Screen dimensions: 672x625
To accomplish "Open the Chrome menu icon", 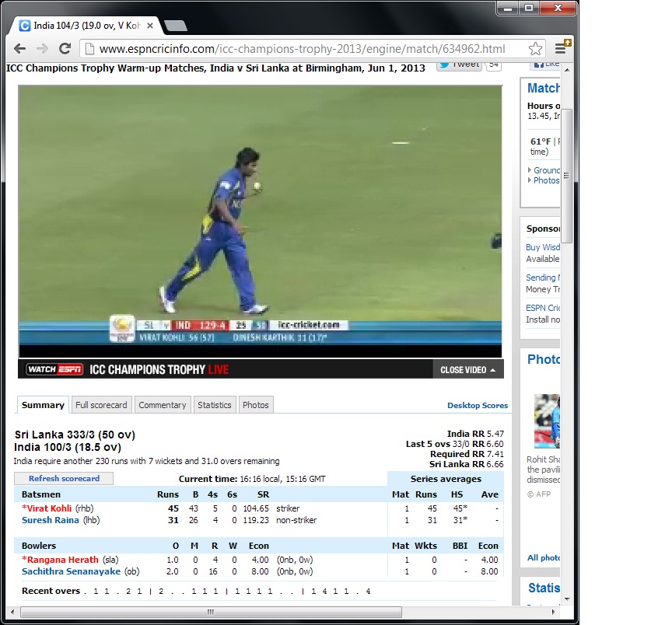I will click(x=562, y=48).
